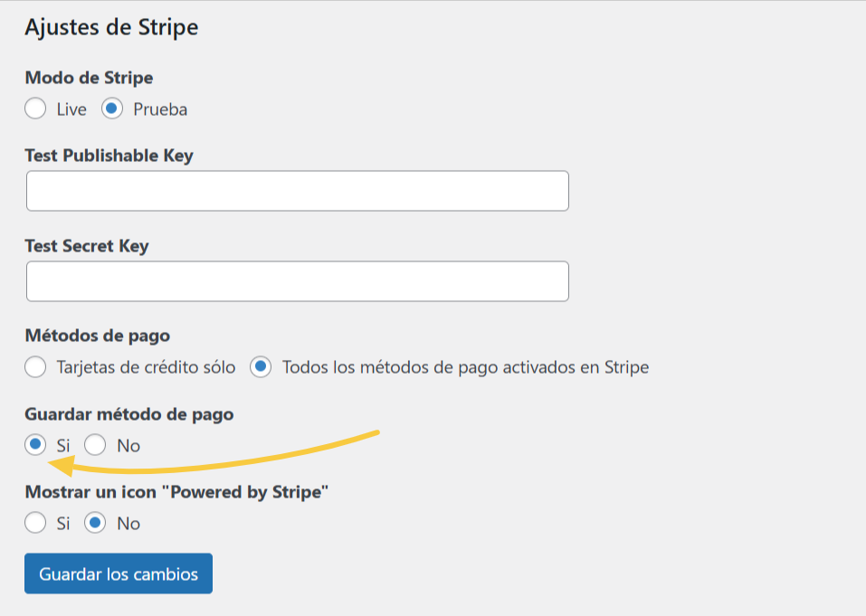Select the Prueba mode radio button
The height and width of the screenshot is (616, 866).
(112, 109)
